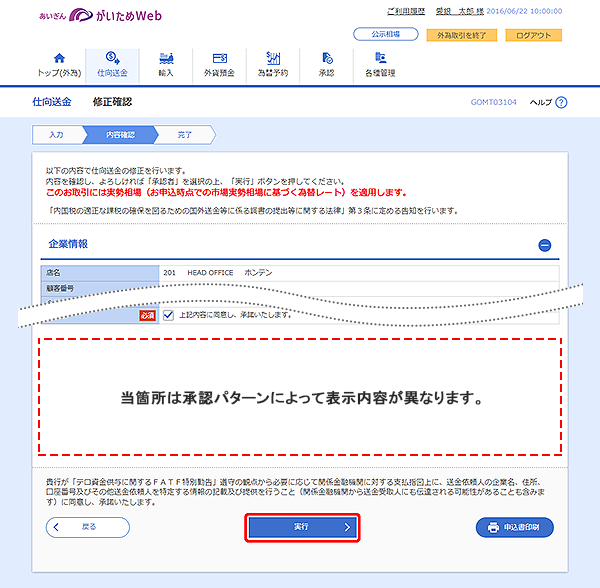Click the 2016/06/22 10:00:00 timestamp
Image resolution: width=600 pixels, height=588 pixels.
[x=524, y=11]
